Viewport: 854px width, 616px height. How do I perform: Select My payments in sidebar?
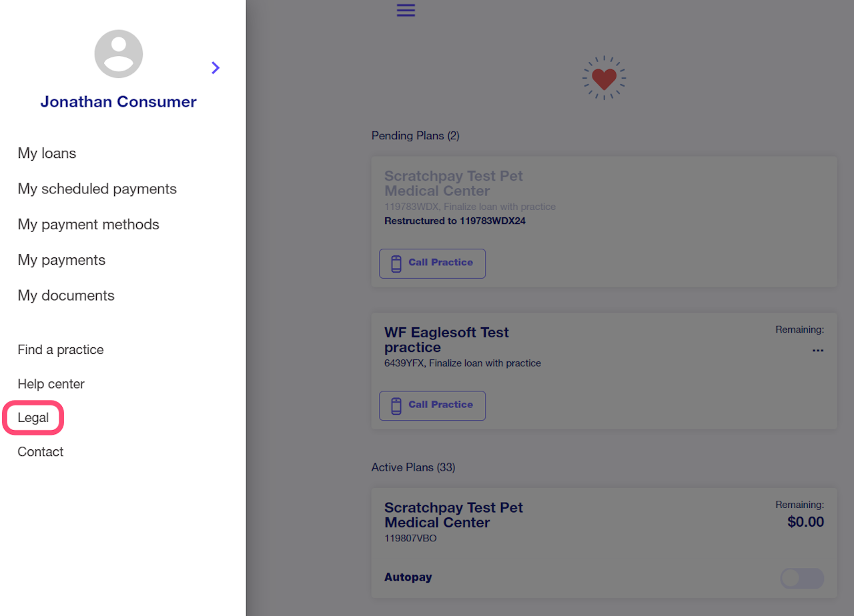pyautogui.click(x=62, y=260)
